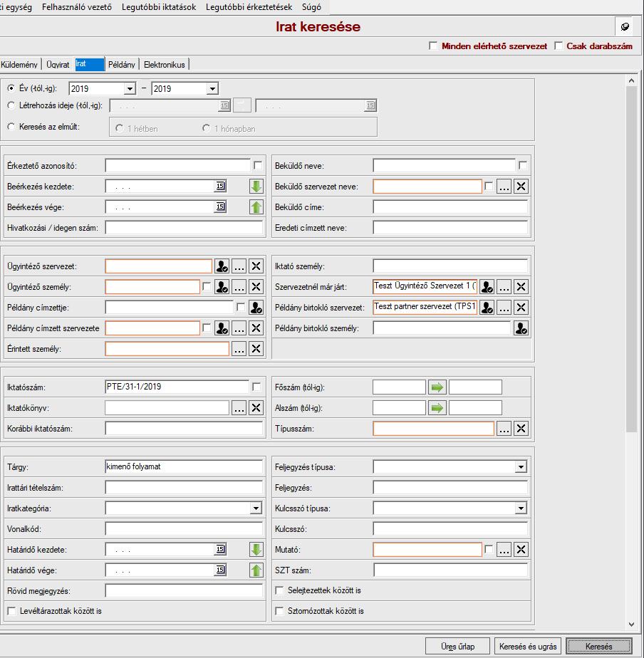The image size is (644, 658).
Task: Click person icon for Szervezetnél már járt
Action: click(487, 286)
